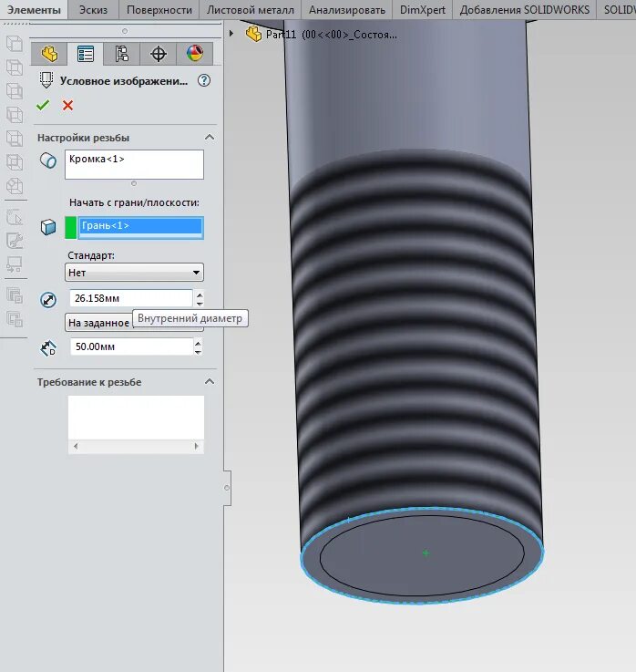Increase the 50.00мм depth value
The width and height of the screenshot is (636, 672).
(x=198, y=343)
